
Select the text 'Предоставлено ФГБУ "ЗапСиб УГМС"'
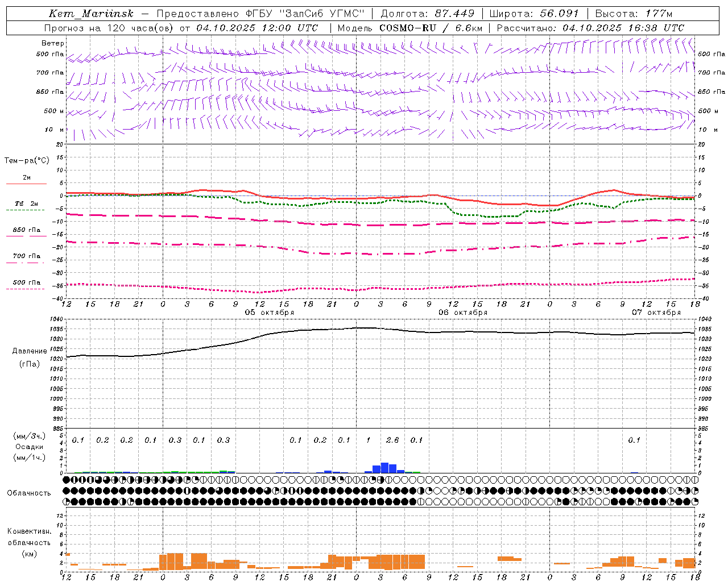pyautogui.click(x=260, y=14)
